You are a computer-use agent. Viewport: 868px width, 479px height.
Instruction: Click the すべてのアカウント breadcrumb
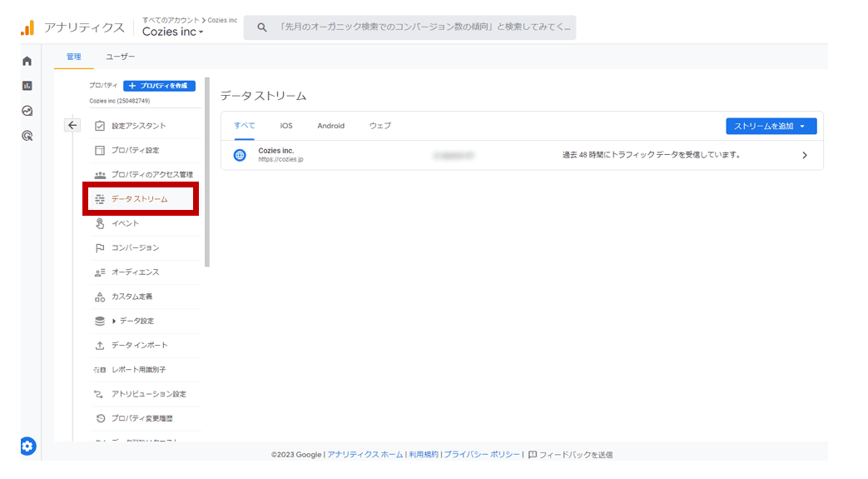[x=170, y=20]
